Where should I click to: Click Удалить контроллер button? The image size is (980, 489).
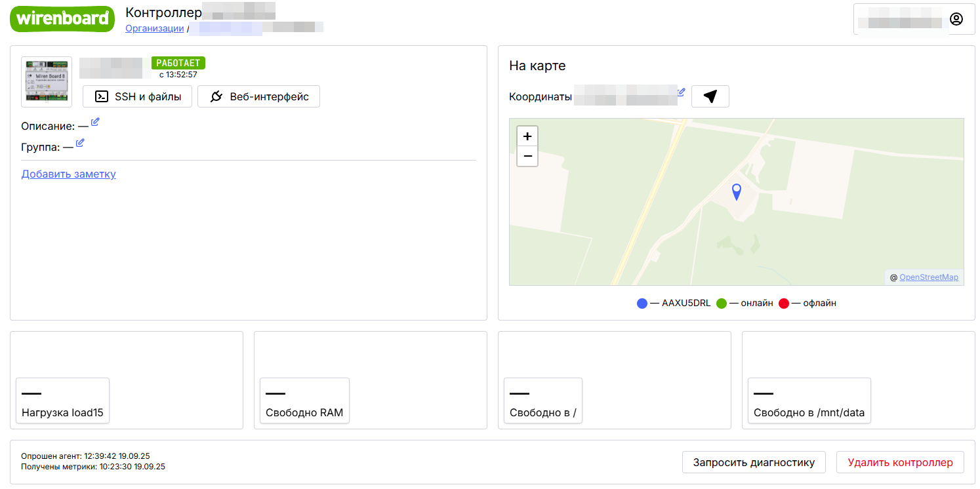(x=899, y=462)
